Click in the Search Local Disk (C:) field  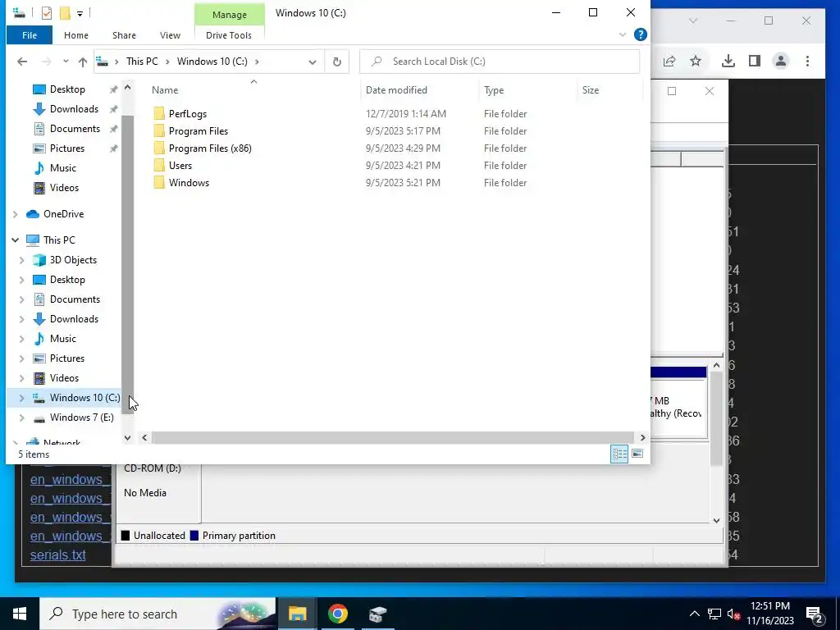point(500,62)
